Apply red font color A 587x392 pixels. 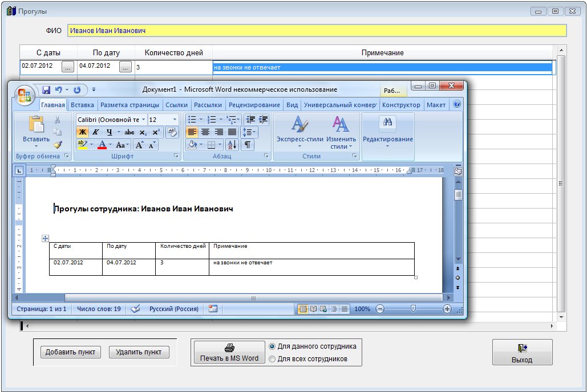[102, 145]
